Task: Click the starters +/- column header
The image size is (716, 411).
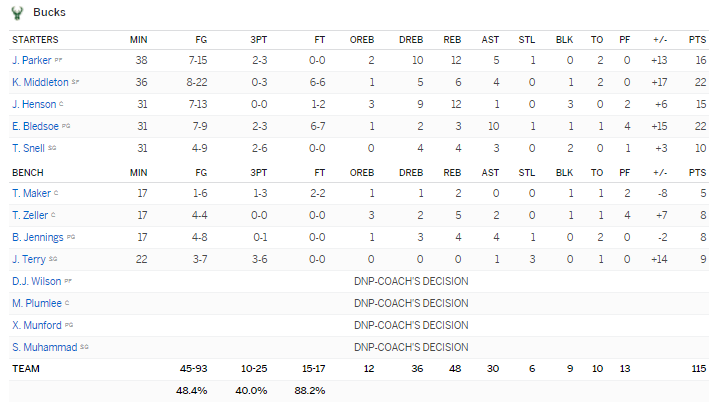Action: point(658,39)
